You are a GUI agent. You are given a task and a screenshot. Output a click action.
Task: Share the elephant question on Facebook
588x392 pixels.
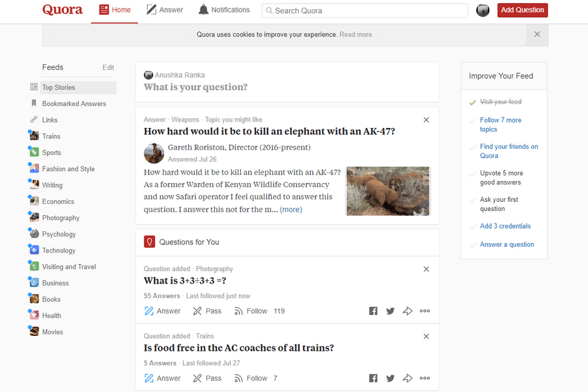[373, 310]
